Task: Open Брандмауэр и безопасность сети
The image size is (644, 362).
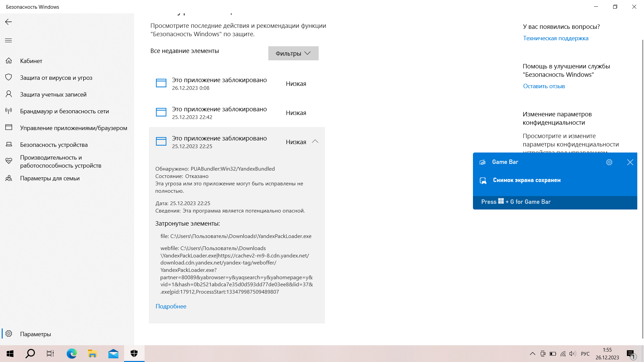Action: pos(67,111)
